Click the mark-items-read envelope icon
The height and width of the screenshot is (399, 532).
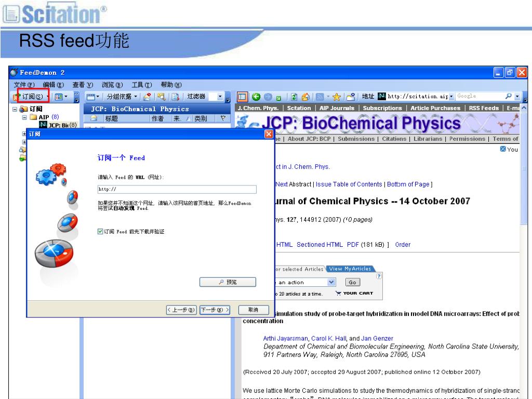coord(147,97)
